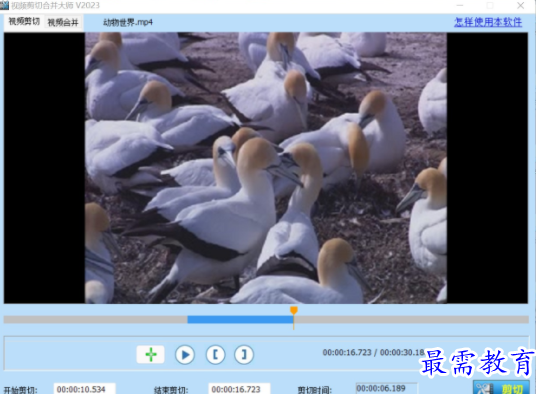Edit the 结束剪切 time field 00:00:16.723
The height and width of the screenshot is (394, 543).
[239, 389]
